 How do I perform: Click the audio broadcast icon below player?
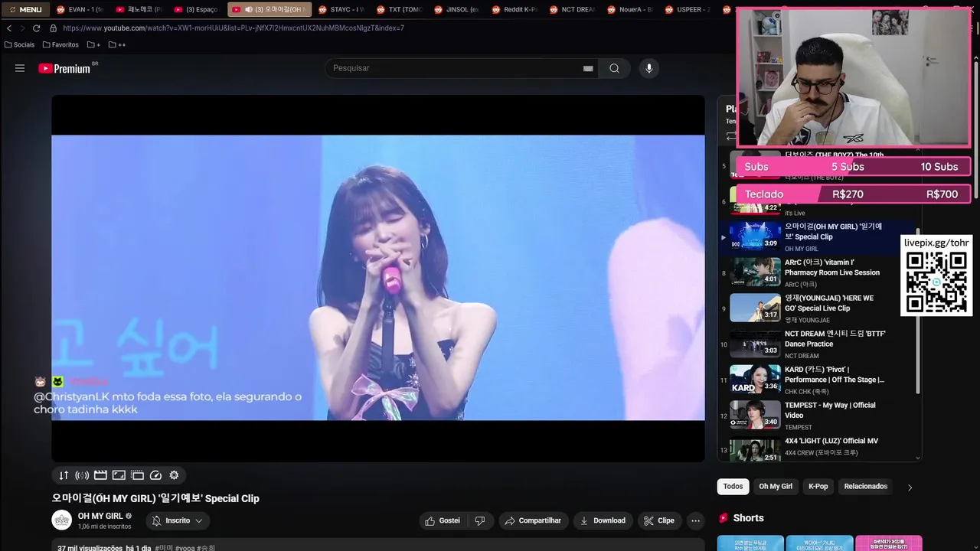tap(82, 475)
